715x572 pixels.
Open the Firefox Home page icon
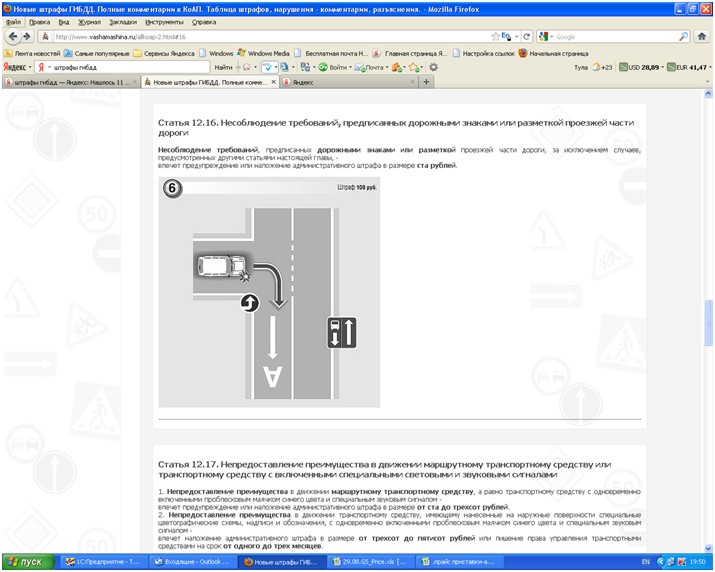702,36
